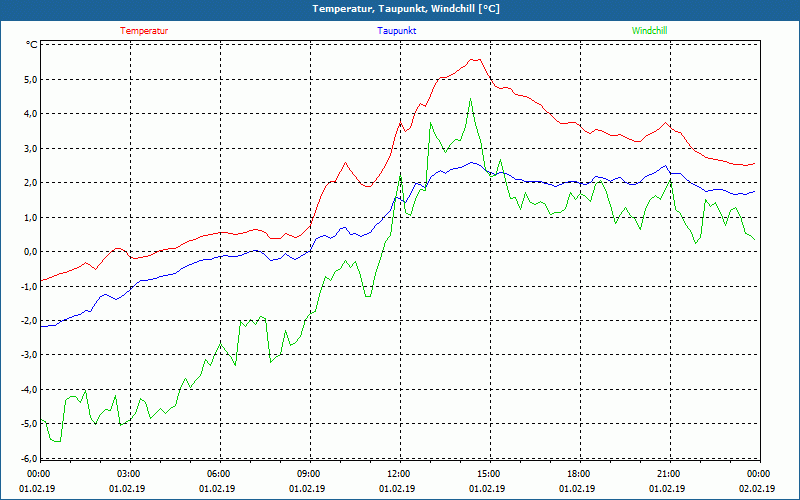
Task: Click the 4,0 y-axis value
Action: click(29, 114)
